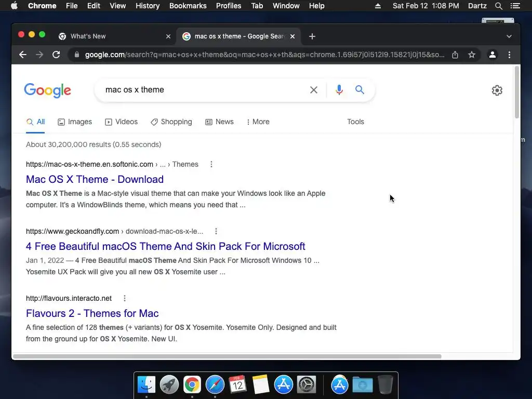The image size is (532, 399).
Task: Click the vertical page scrollbar thumb
Action: (517, 92)
